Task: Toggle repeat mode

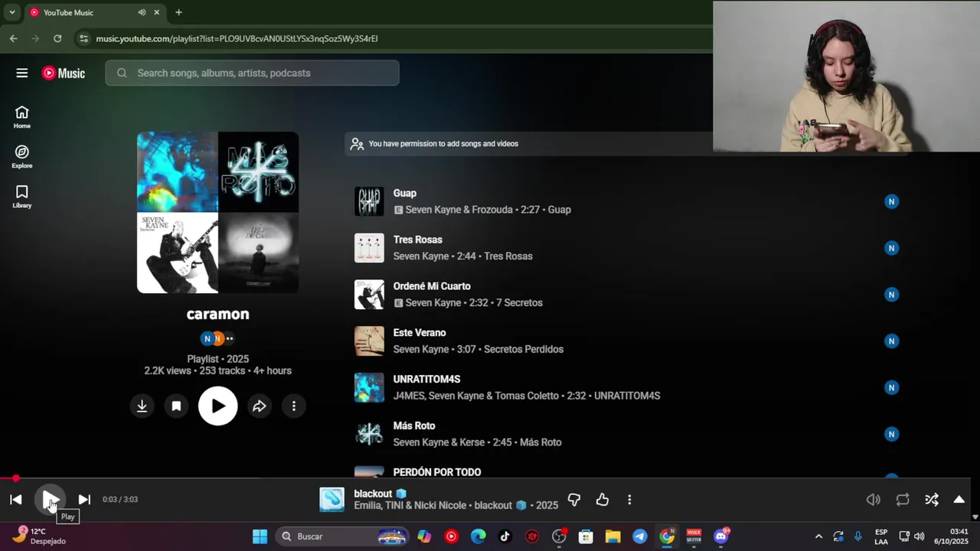Action: pos(903,500)
